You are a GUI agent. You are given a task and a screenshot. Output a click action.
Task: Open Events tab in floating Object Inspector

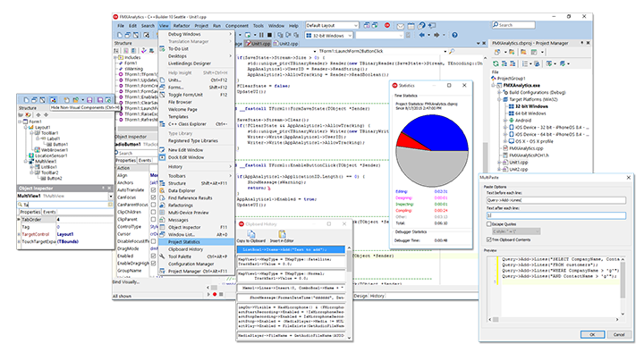pyautogui.click(x=50, y=212)
